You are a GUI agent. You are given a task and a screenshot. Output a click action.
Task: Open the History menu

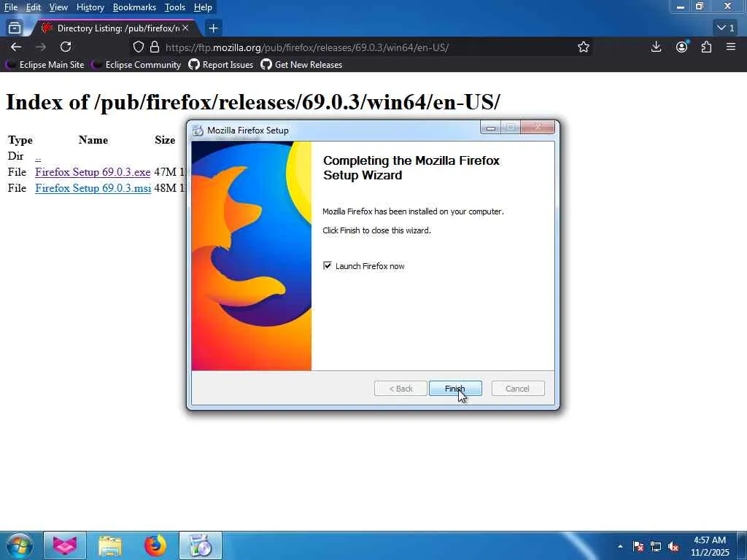(90, 7)
